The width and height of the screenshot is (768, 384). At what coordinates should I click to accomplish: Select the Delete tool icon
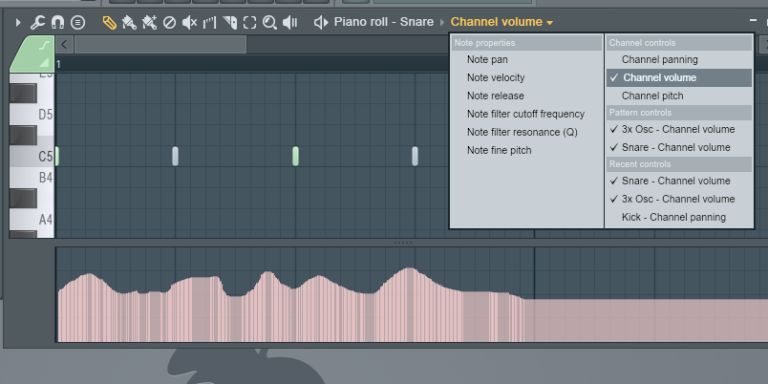tap(169, 23)
